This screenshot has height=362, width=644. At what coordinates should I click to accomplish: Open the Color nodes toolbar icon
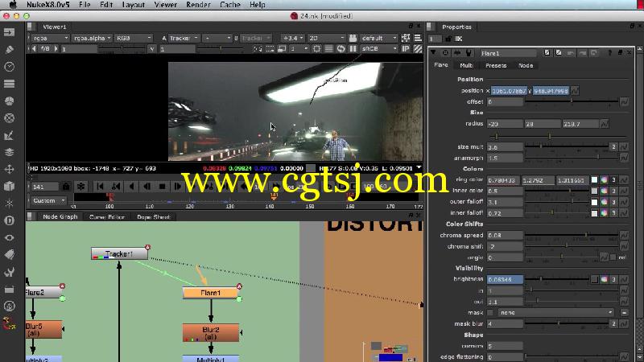point(9,101)
